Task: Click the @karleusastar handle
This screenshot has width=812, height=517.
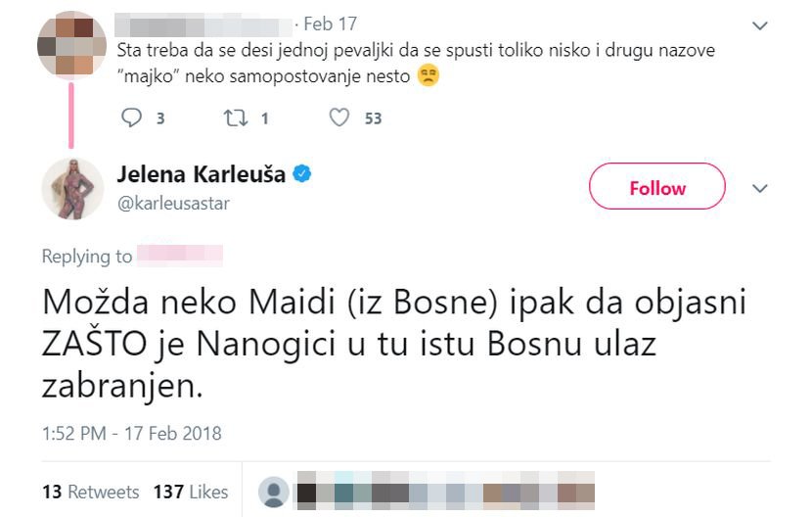Action: pyautogui.click(x=173, y=203)
